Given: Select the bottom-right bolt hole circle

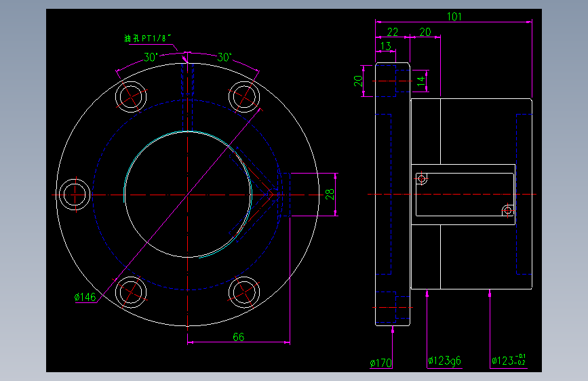Looking at the screenshot, I should [244, 292].
